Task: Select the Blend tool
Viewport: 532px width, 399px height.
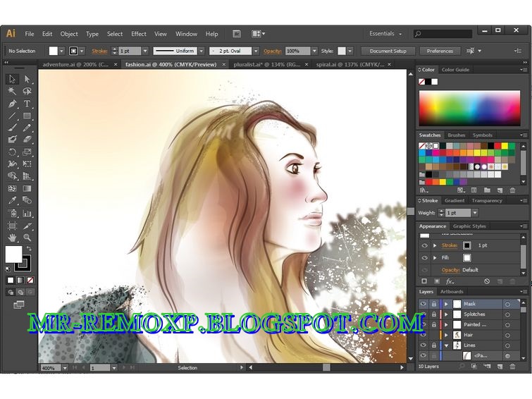Action: coord(27,200)
